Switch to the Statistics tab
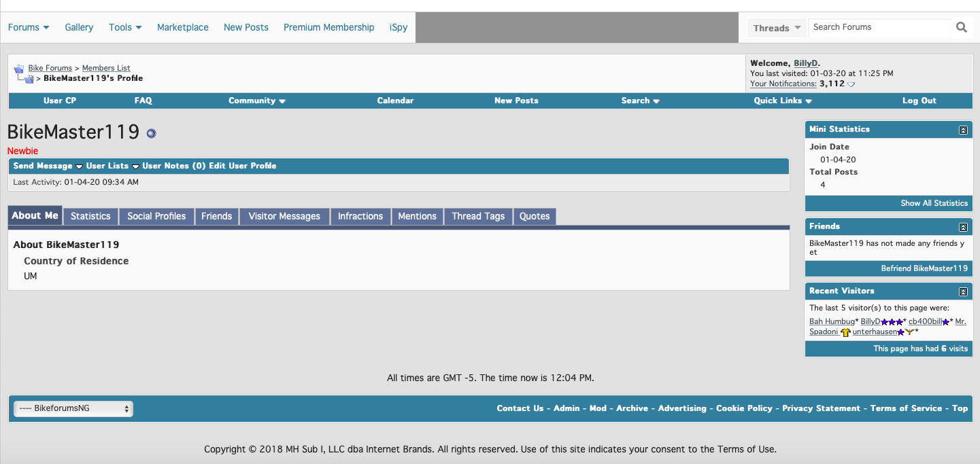 90,216
